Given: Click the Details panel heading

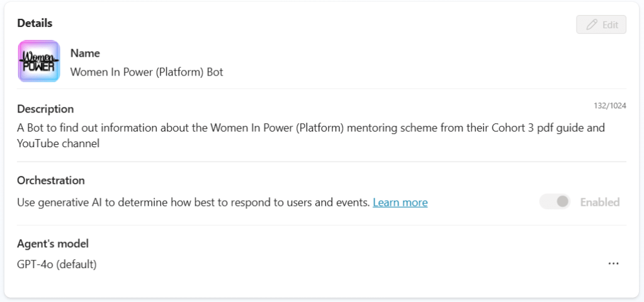Looking at the screenshot, I should (x=35, y=23).
